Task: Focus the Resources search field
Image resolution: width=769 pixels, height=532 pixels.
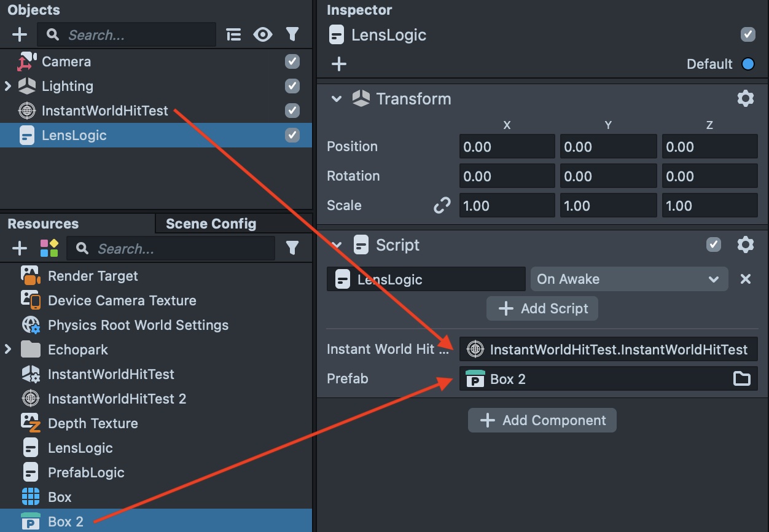Action: [x=171, y=248]
